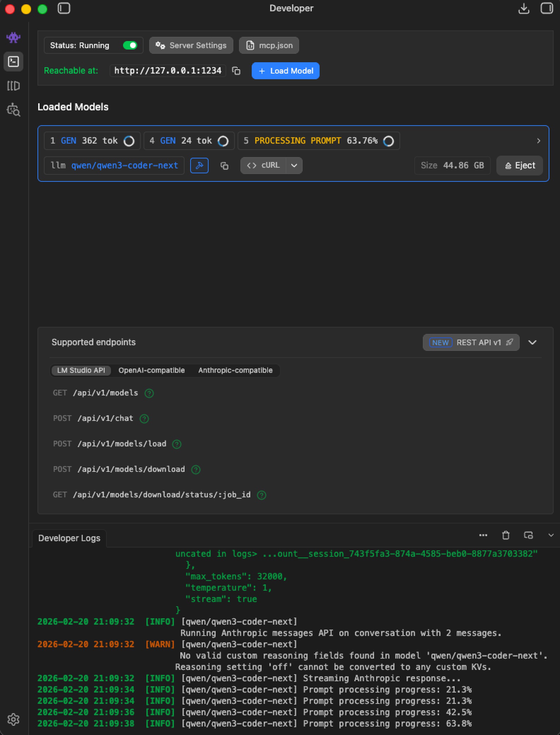560x735 pixels.
Task: Click the WARN log entry at 21:09:32
Action: [x=293, y=656]
